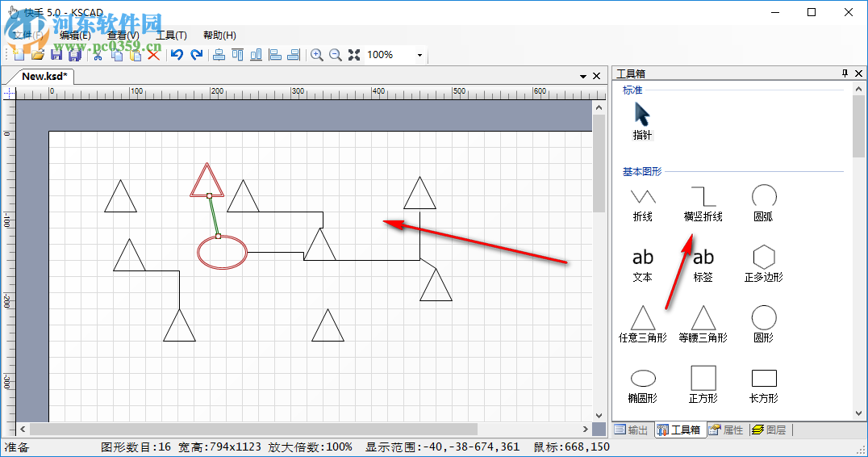Select the 椭圆形 ellipse tool
This screenshot has width=868, height=457.
coord(643,385)
